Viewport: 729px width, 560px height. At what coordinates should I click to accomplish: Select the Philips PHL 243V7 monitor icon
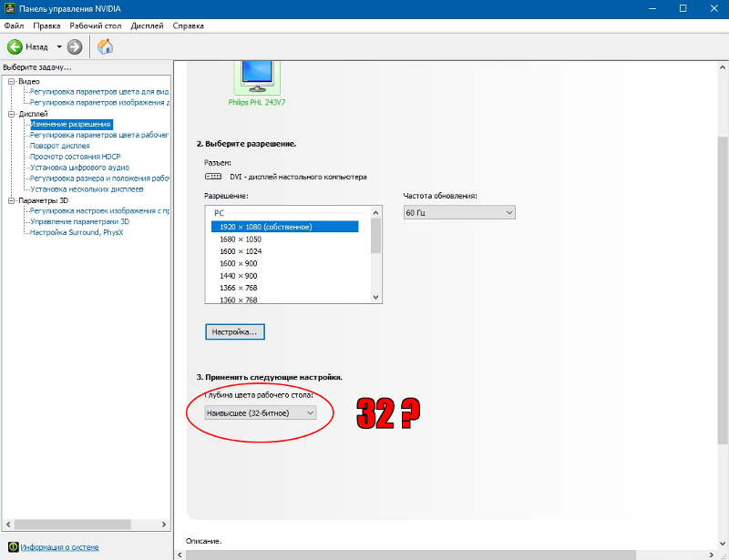tap(257, 76)
